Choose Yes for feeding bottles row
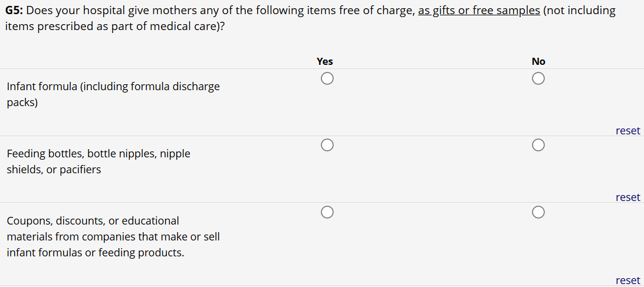644x287 pixels. tap(327, 145)
